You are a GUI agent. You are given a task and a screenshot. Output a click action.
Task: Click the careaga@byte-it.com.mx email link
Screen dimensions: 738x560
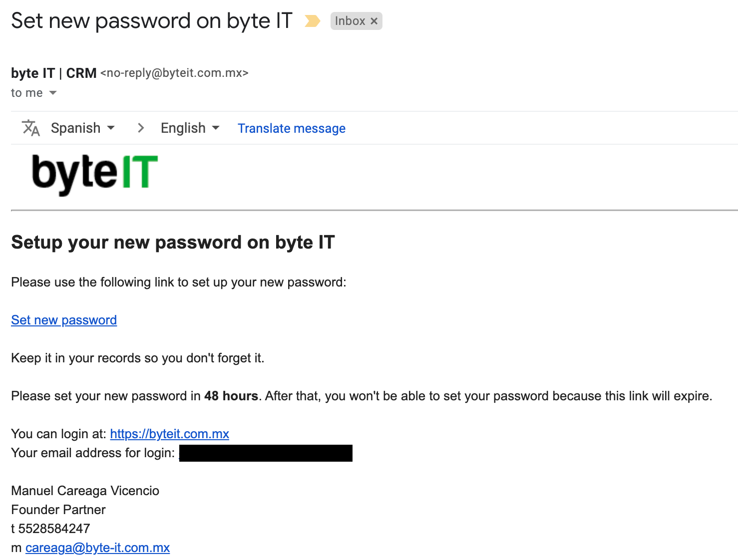97,548
